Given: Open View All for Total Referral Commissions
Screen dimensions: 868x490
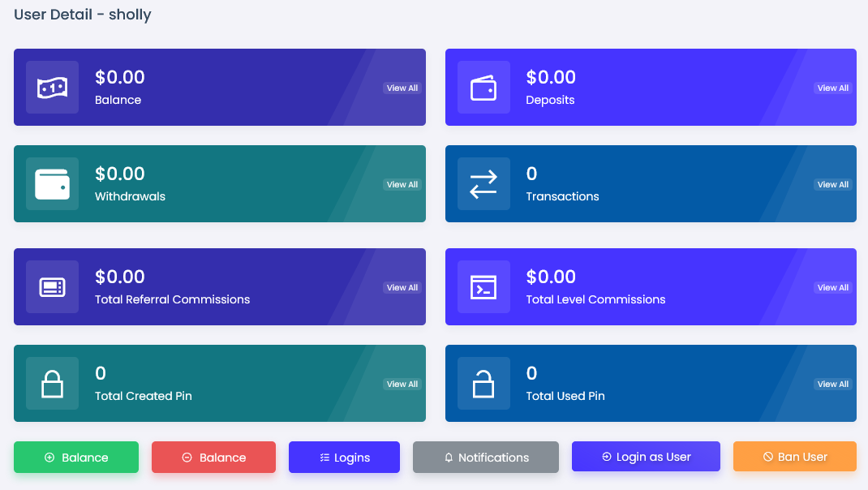Looking at the screenshot, I should [x=402, y=287].
